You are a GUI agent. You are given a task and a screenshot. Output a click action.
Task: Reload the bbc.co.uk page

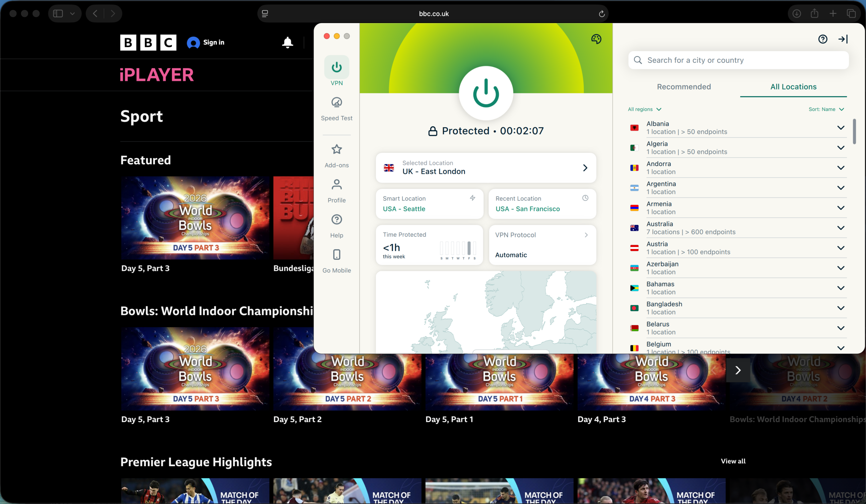[x=601, y=14]
